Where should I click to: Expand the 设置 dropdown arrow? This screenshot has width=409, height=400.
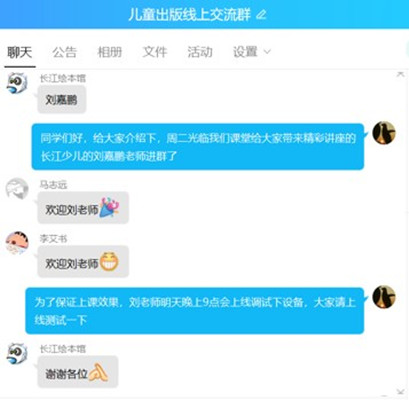pos(267,52)
